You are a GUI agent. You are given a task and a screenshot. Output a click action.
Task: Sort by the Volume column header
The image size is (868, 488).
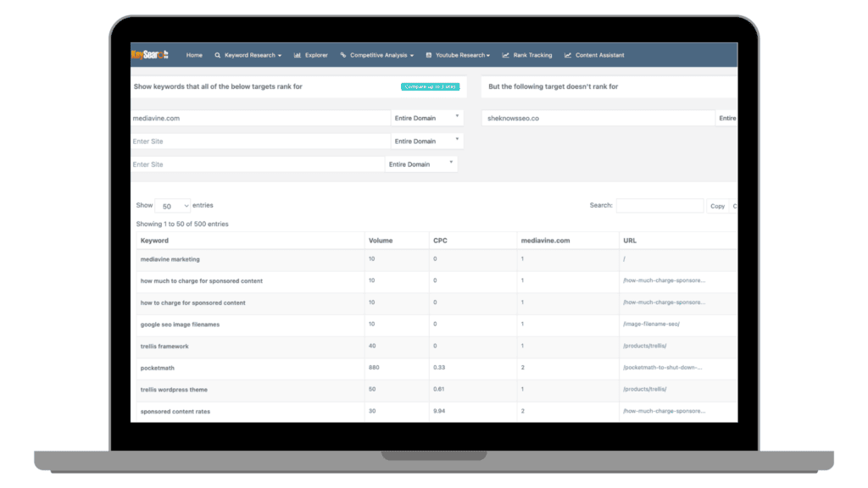point(397,241)
